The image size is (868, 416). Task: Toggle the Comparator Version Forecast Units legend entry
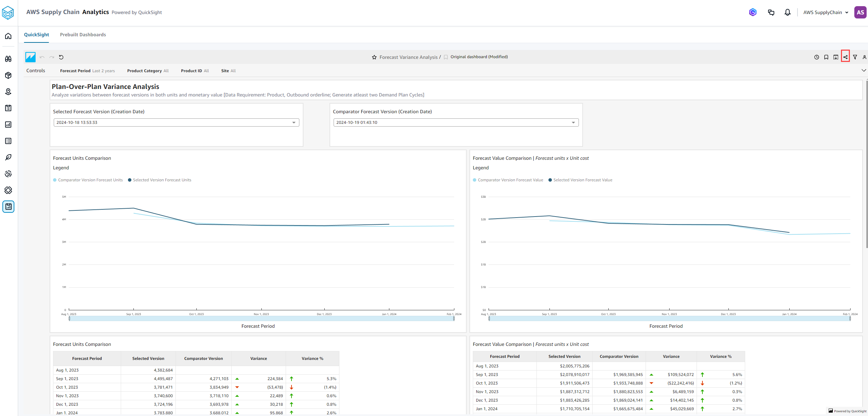coord(88,180)
